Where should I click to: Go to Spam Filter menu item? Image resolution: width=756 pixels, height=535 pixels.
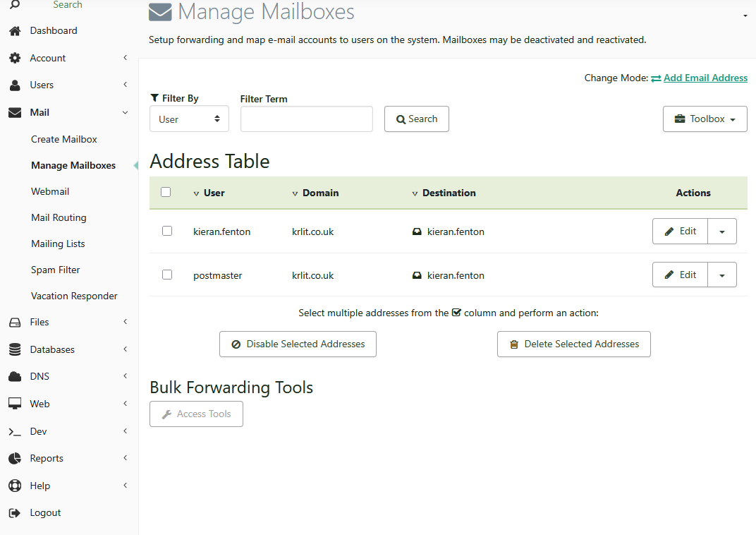(56, 270)
